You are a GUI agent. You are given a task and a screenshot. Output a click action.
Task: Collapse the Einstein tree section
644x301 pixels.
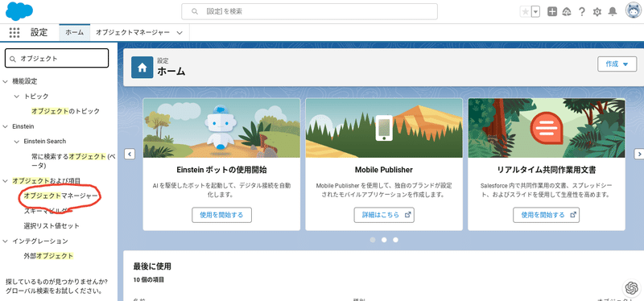pyautogui.click(x=6, y=126)
